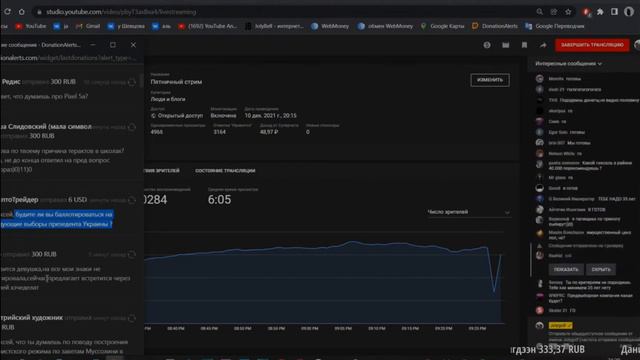640x360 pixels.
Task: Open the 'обмен WebMoney' bookmark
Action: (385, 26)
